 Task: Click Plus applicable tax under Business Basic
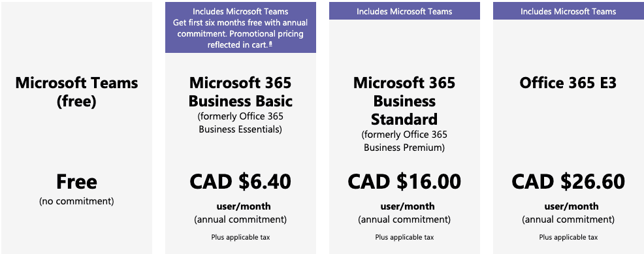pos(240,237)
